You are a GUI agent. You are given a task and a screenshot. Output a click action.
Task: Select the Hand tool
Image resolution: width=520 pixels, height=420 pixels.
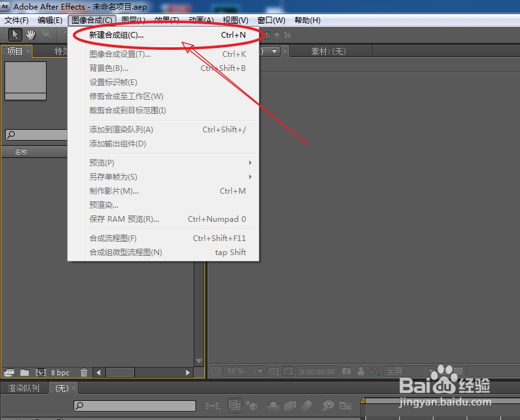pyautogui.click(x=31, y=35)
